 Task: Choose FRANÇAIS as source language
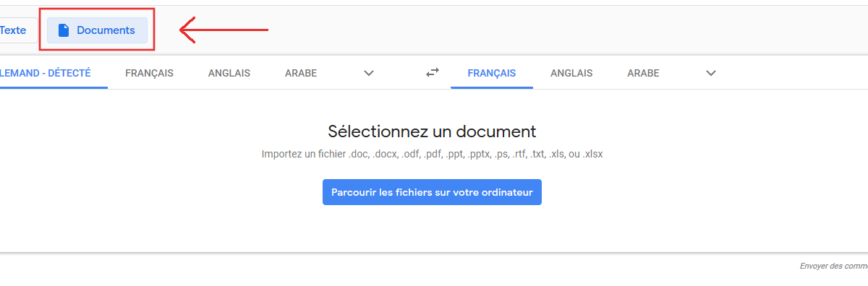tap(149, 73)
